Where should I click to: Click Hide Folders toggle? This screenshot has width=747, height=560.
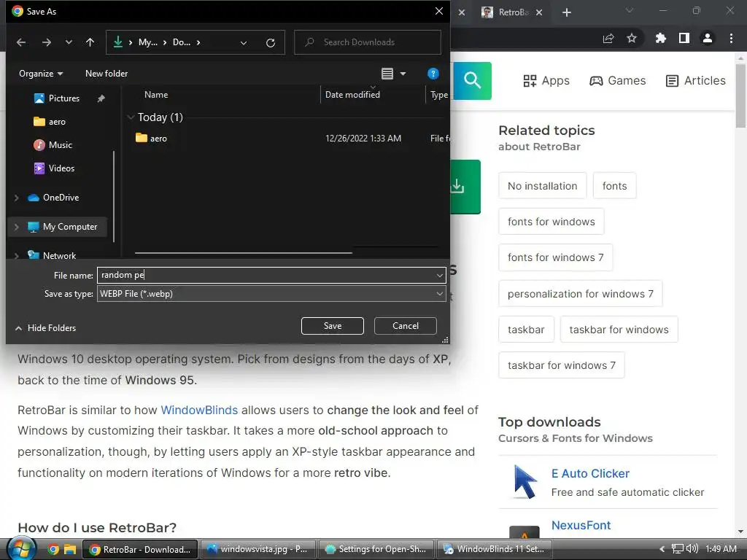(x=45, y=328)
